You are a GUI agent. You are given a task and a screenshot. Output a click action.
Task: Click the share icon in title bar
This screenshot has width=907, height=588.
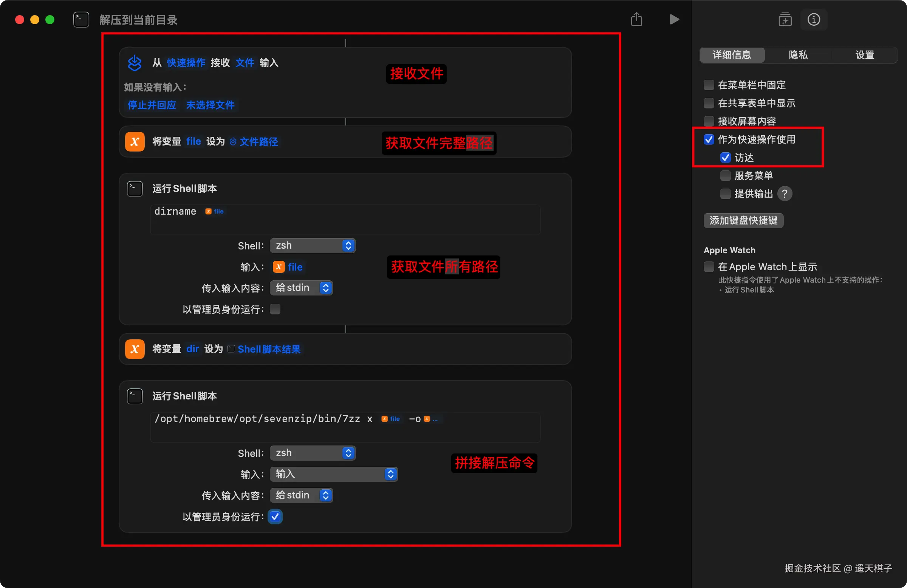click(x=636, y=19)
